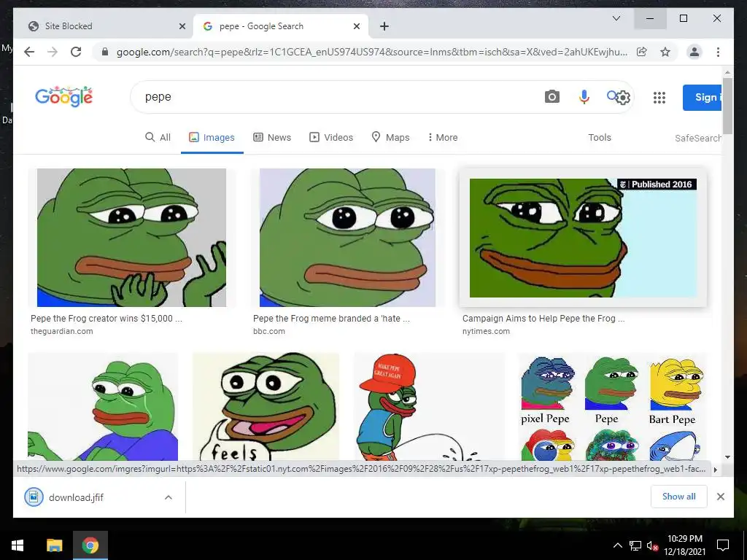Image resolution: width=747 pixels, height=560 pixels.
Task: Switch to the All results tab
Action: click(x=158, y=137)
